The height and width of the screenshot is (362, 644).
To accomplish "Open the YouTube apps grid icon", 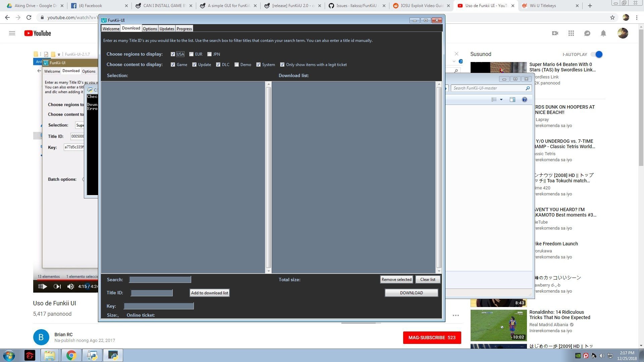I will (x=571, y=33).
